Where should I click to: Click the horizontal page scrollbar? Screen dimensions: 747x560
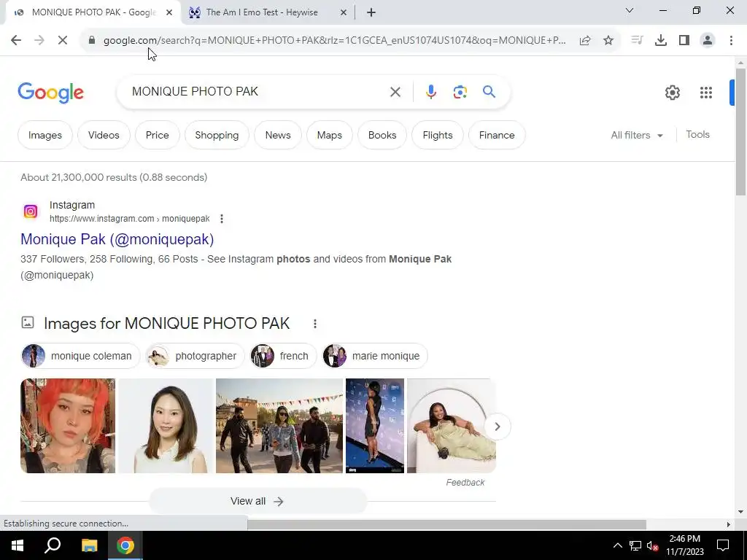coord(446,524)
